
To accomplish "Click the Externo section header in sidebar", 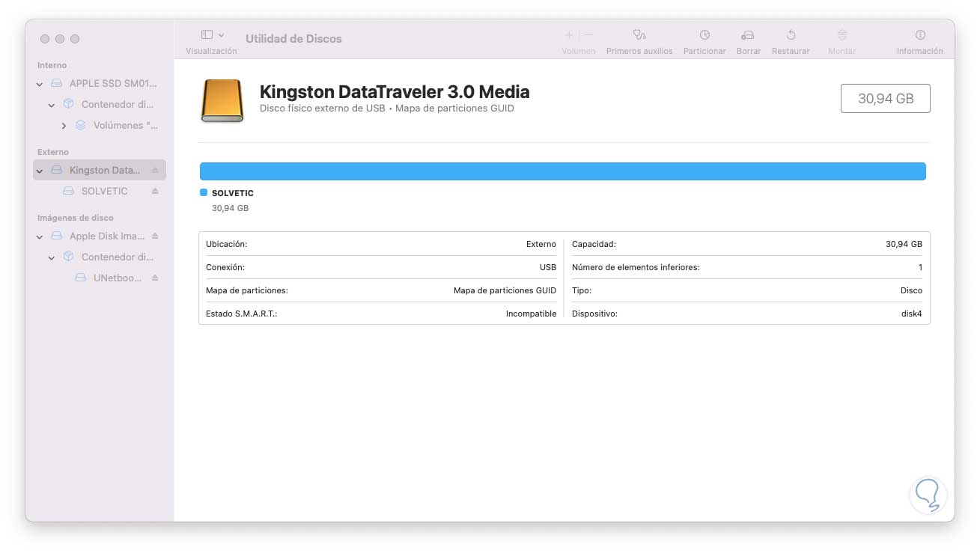I will (x=53, y=152).
